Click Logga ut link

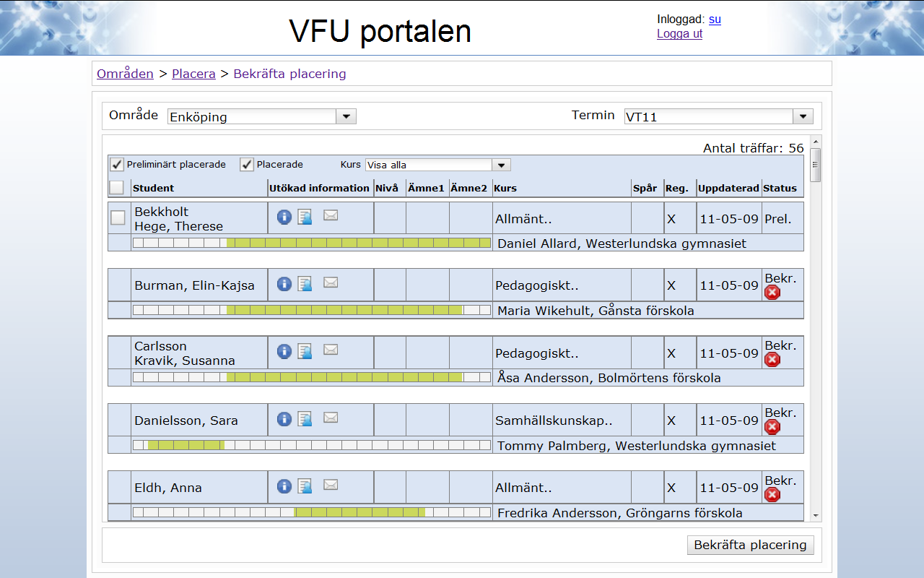[x=679, y=34]
